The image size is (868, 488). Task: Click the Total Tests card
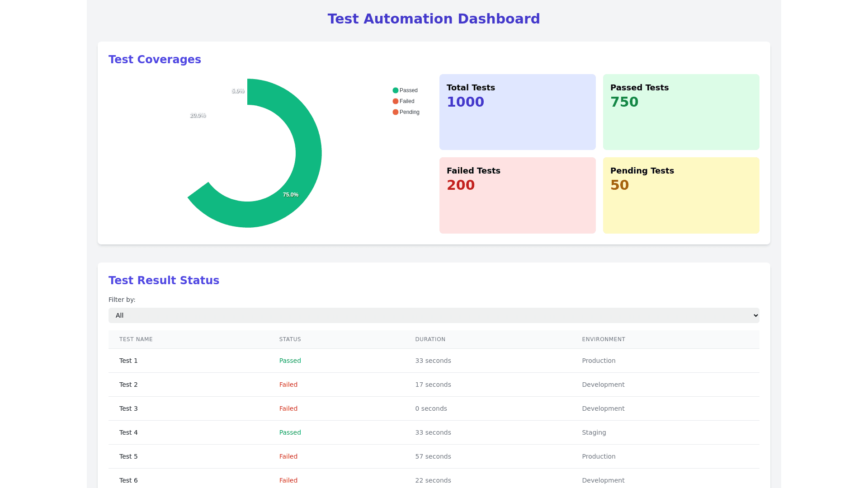[517, 112]
